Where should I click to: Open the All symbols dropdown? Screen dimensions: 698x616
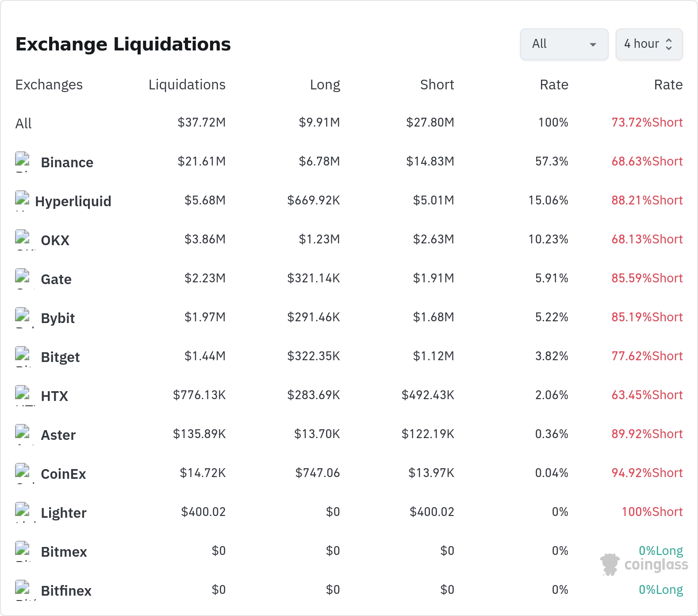564,44
